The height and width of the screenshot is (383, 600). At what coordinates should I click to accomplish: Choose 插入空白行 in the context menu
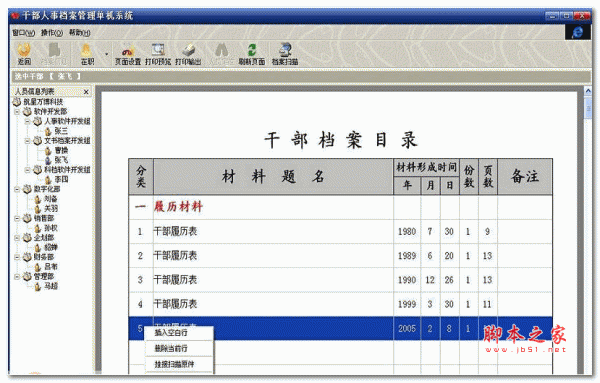tap(171, 332)
